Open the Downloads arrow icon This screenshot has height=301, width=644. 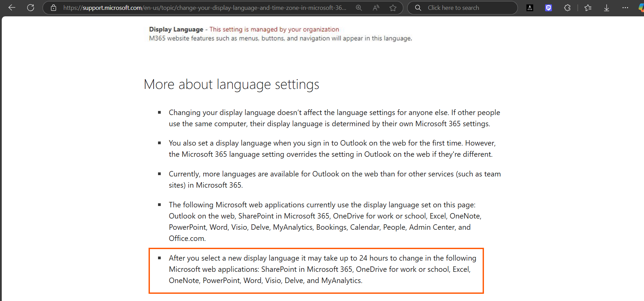point(607,8)
